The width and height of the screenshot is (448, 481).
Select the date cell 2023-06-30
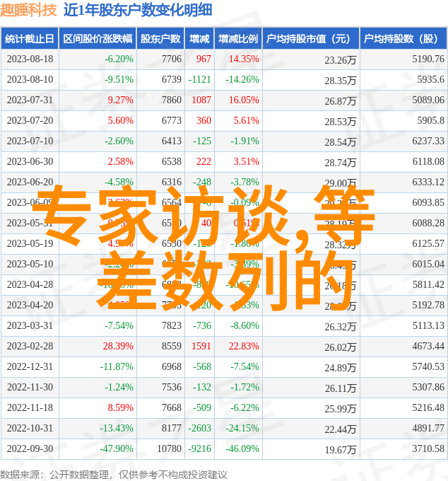point(30,162)
